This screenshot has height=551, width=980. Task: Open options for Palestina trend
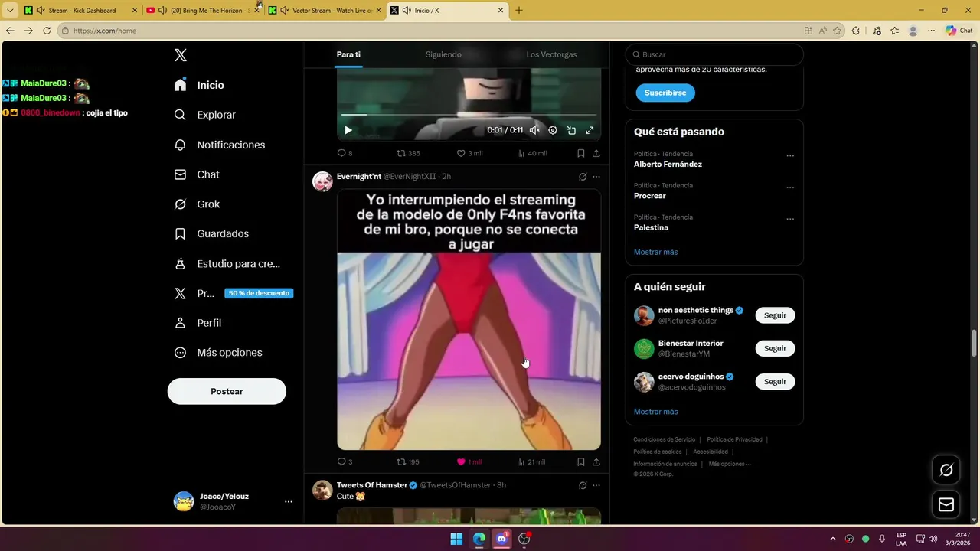[790, 219]
